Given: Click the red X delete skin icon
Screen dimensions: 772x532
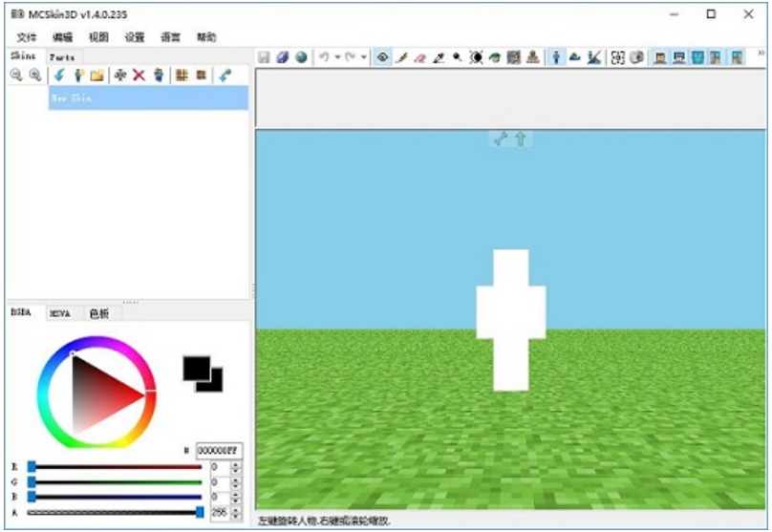Looking at the screenshot, I should click(x=139, y=75).
